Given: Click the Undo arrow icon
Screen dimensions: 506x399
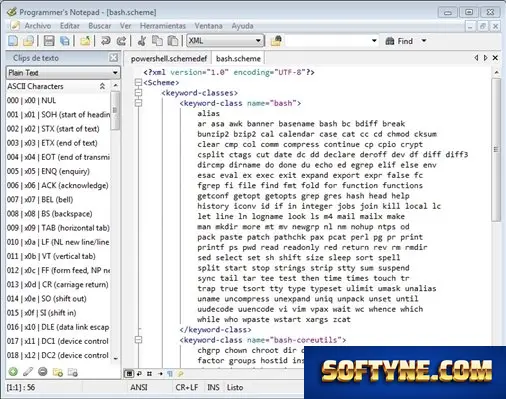Looking at the screenshot, I should [x=106, y=41].
